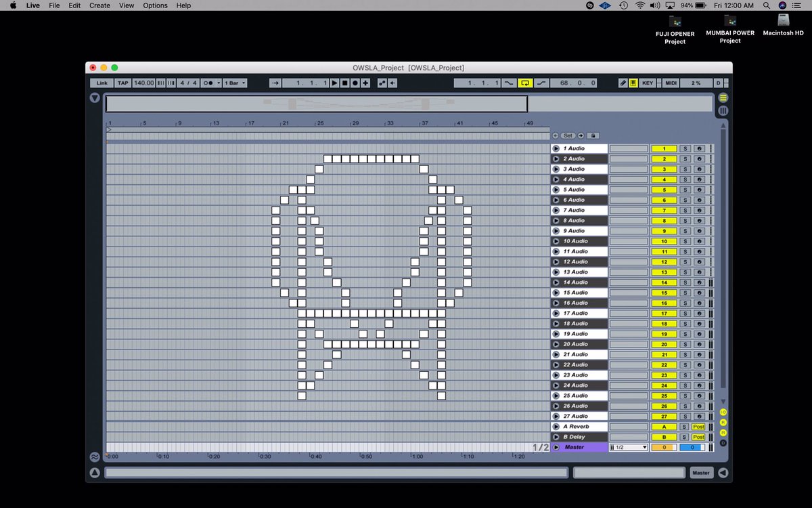Adjust the blue Master pan slider
This screenshot has height=508, width=812.
pos(692,447)
